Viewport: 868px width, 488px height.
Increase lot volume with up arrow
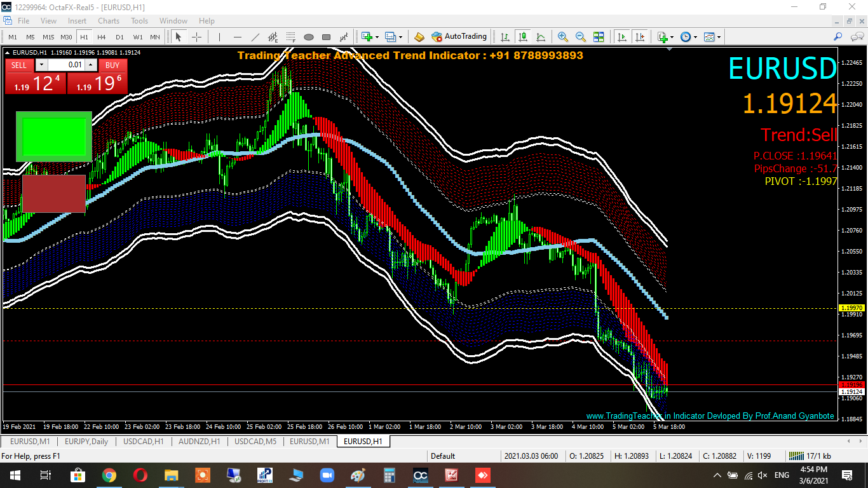(x=91, y=65)
